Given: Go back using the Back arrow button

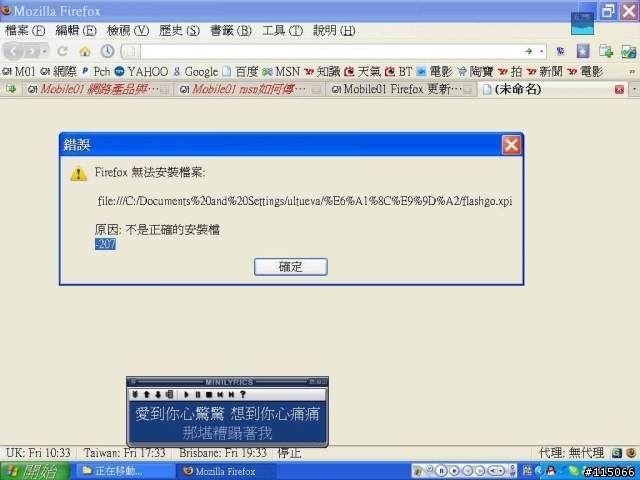Looking at the screenshot, I should [13, 51].
